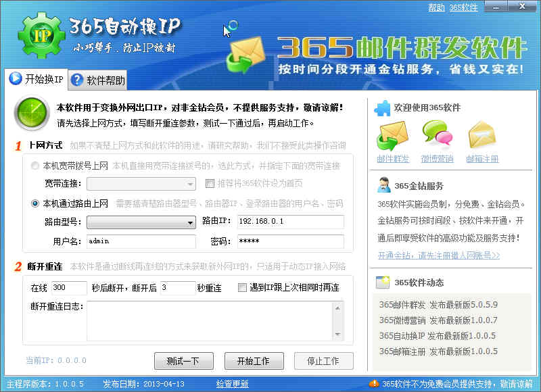
Task: Click 365自动换IP 发布最新版1.0.0.5 news item
Action: pyautogui.click(x=437, y=336)
